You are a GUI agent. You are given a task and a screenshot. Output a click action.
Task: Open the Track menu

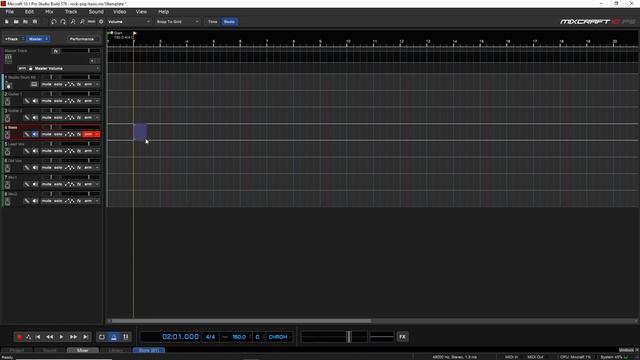tap(71, 12)
